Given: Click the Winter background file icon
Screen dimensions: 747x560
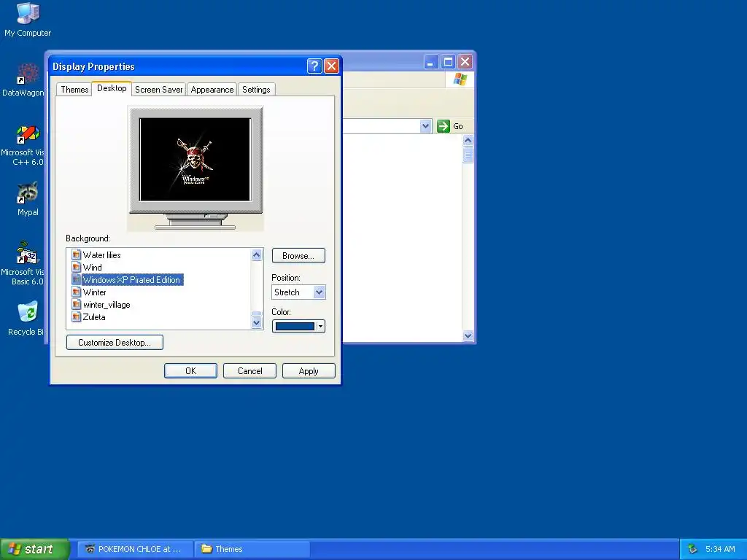Looking at the screenshot, I should click(76, 292).
